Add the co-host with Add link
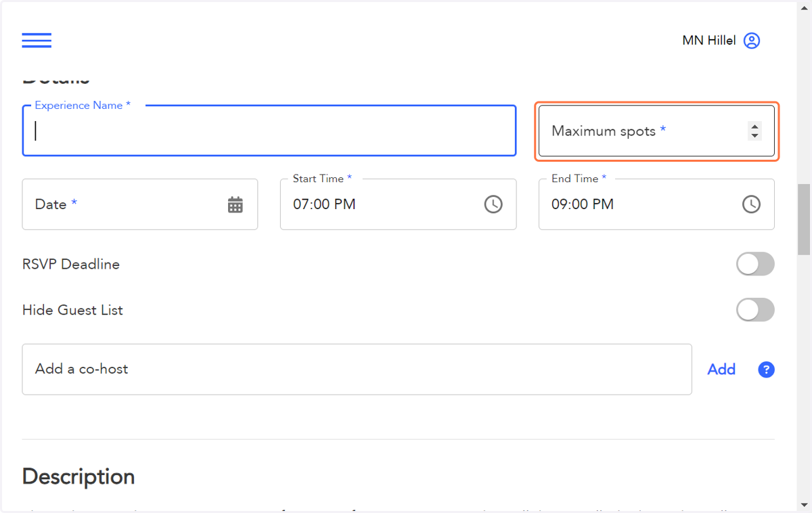Screen dimensions: 812x513 (x=721, y=370)
